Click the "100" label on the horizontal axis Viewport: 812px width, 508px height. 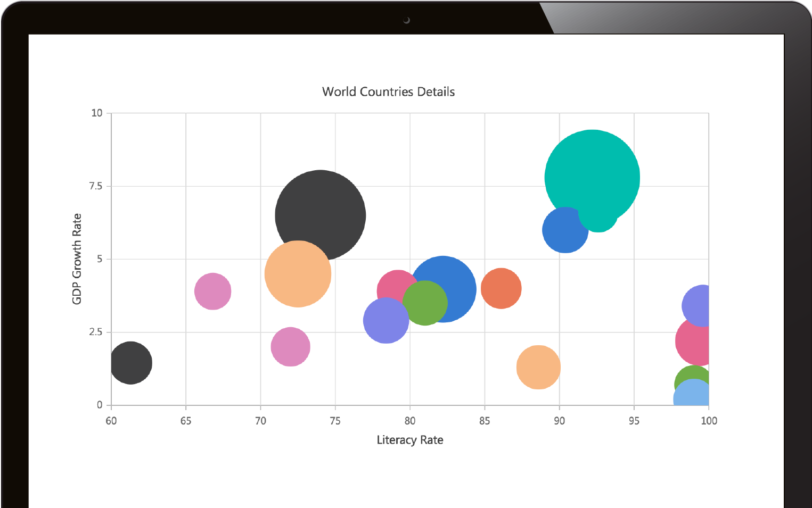(x=709, y=421)
